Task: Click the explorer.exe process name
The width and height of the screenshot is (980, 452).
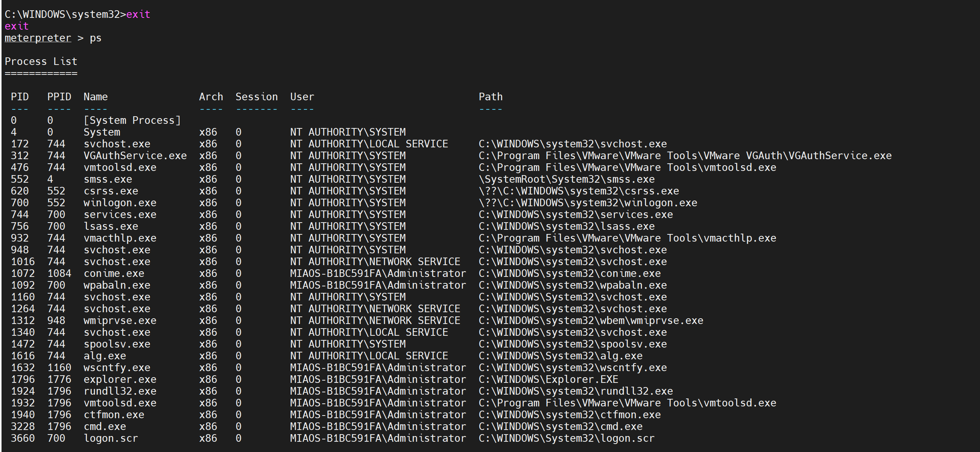Action: tap(120, 379)
